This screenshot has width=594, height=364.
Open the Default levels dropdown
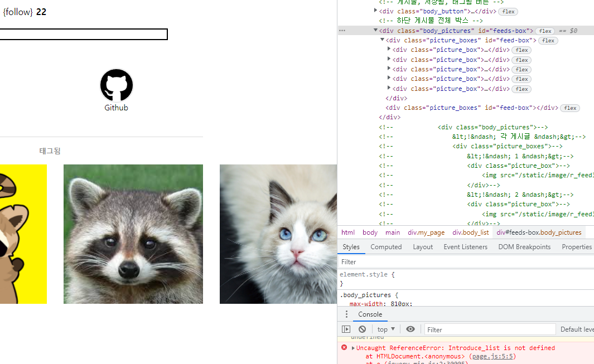(577, 329)
